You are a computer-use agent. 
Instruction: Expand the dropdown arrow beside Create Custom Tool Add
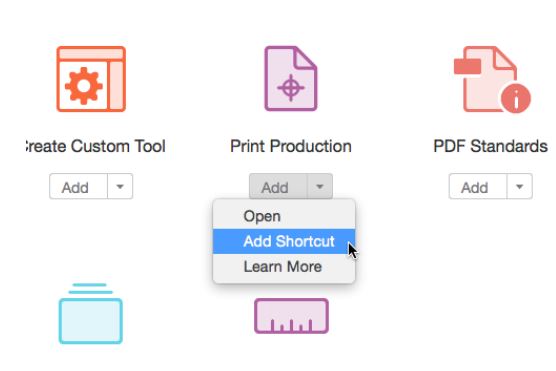(120, 186)
